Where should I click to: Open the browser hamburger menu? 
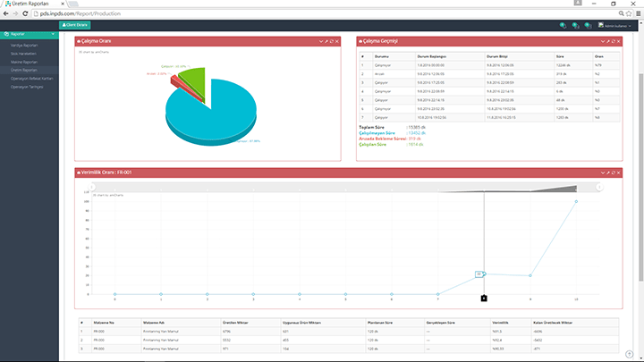639,13
